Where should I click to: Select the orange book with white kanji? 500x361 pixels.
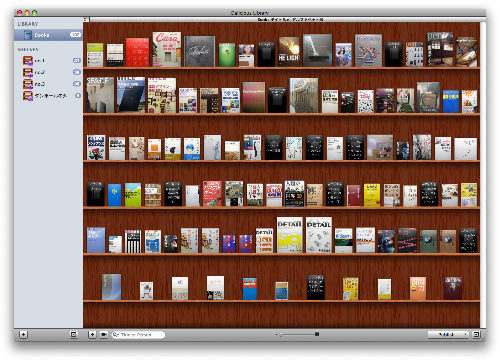pyautogui.click(x=418, y=288)
